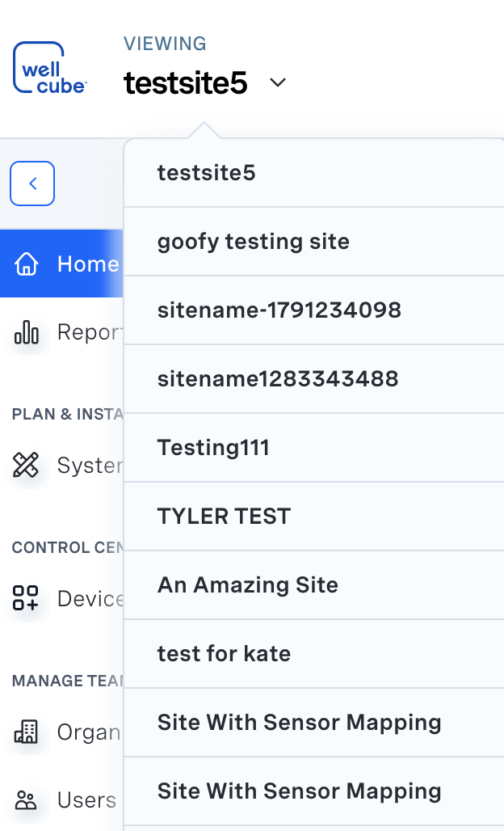This screenshot has width=504, height=831.
Task: Switch to the Testing111 site
Action: tap(314, 448)
